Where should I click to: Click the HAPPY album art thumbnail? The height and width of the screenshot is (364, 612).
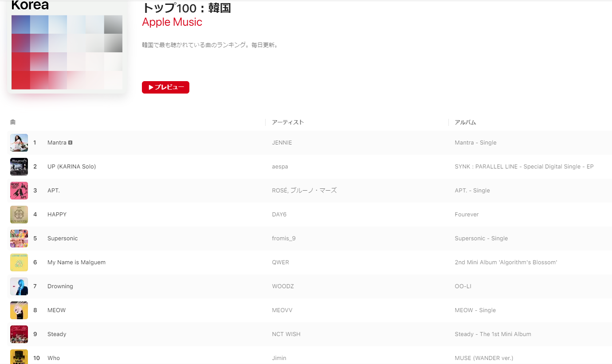[x=19, y=215]
